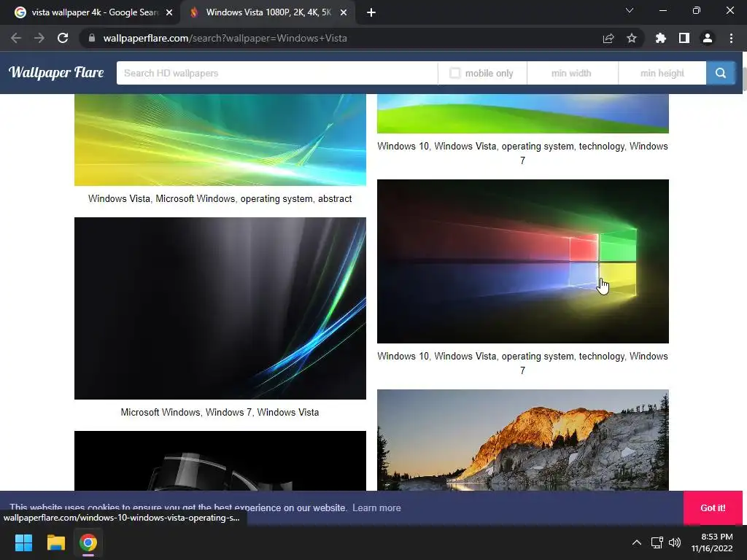This screenshot has width=747, height=560.
Task: Open the green hill Windows wallpaper
Action: click(522, 113)
